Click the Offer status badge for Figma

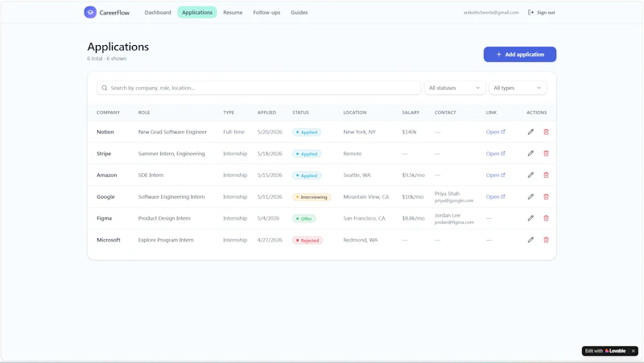click(x=304, y=218)
